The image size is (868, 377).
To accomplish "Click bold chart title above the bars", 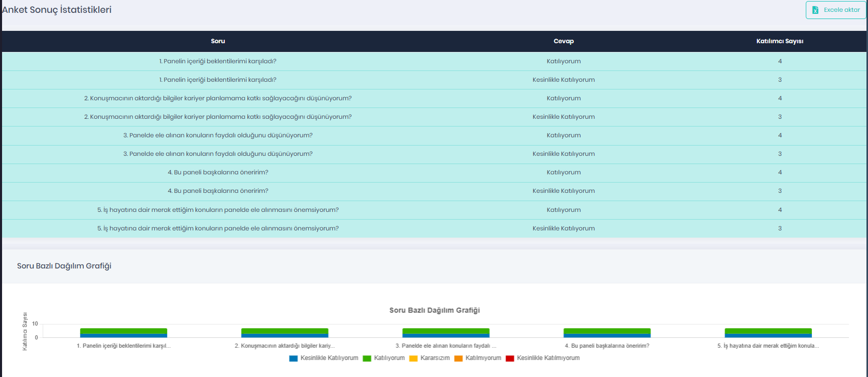I will pos(435,310).
